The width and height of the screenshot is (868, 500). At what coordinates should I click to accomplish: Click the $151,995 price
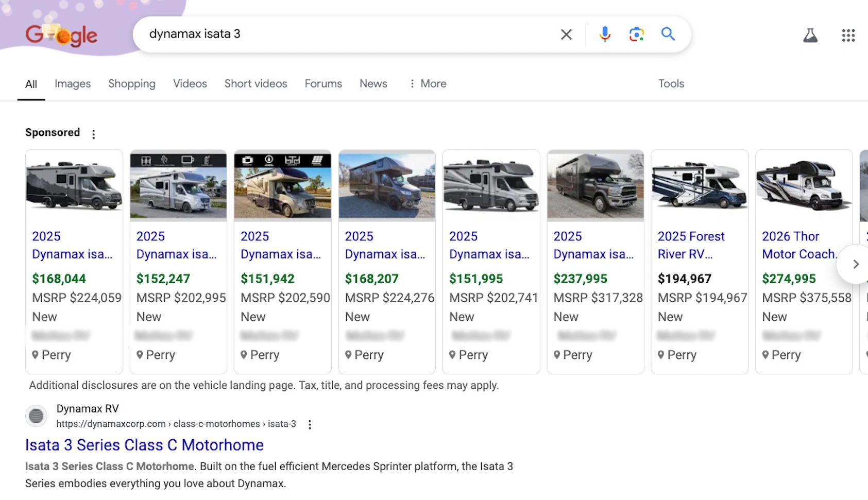click(x=476, y=279)
